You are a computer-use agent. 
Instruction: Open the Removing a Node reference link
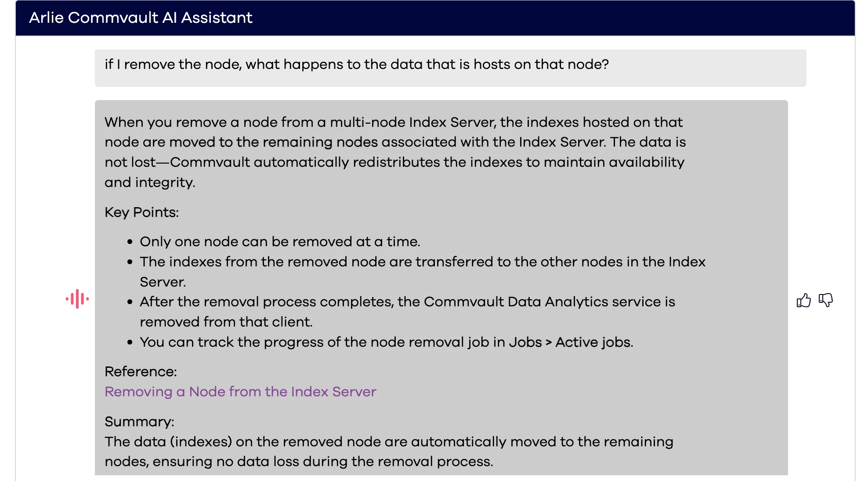240,391
